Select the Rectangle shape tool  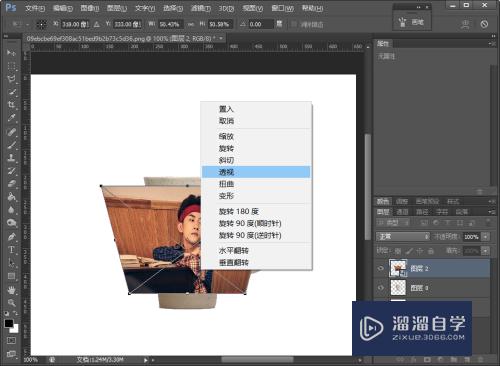pyautogui.click(x=11, y=276)
